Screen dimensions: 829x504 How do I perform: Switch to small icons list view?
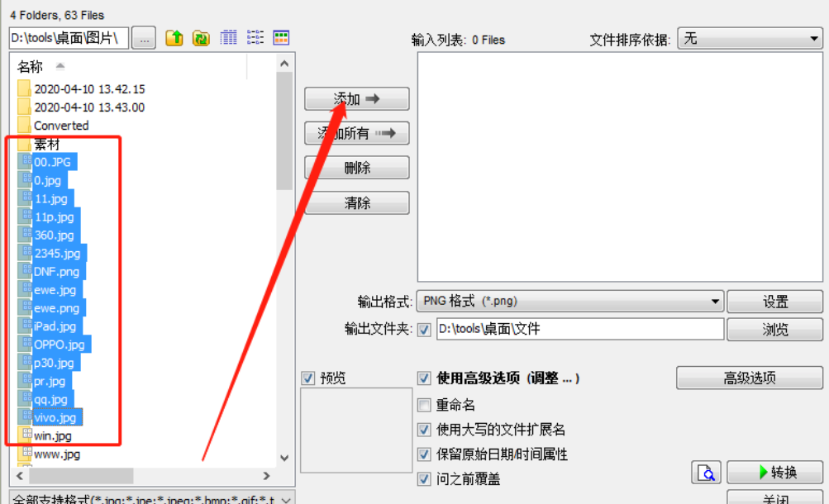click(x=255, y=37)
